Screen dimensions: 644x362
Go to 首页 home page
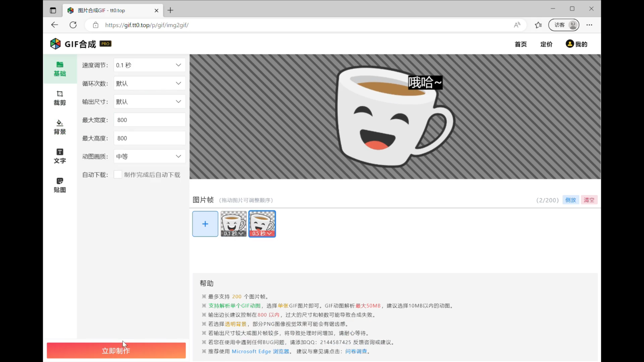pos(521,44)
